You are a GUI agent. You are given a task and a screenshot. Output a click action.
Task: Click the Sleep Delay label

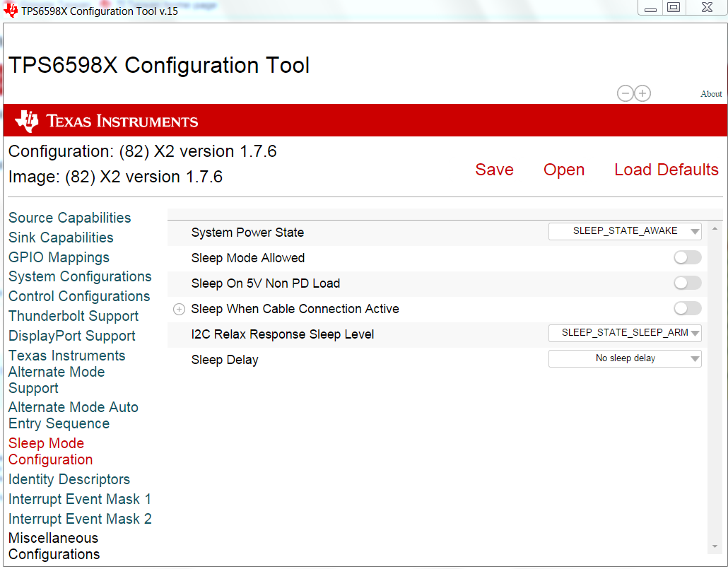pyautogui.click(x=225, y=360)
